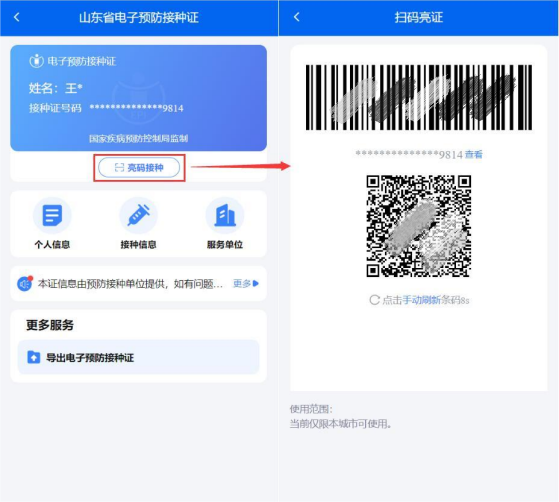The image size is (559, 502).
Task: Click the 姓名: 王* text
Action: click(x=56, y=88)
